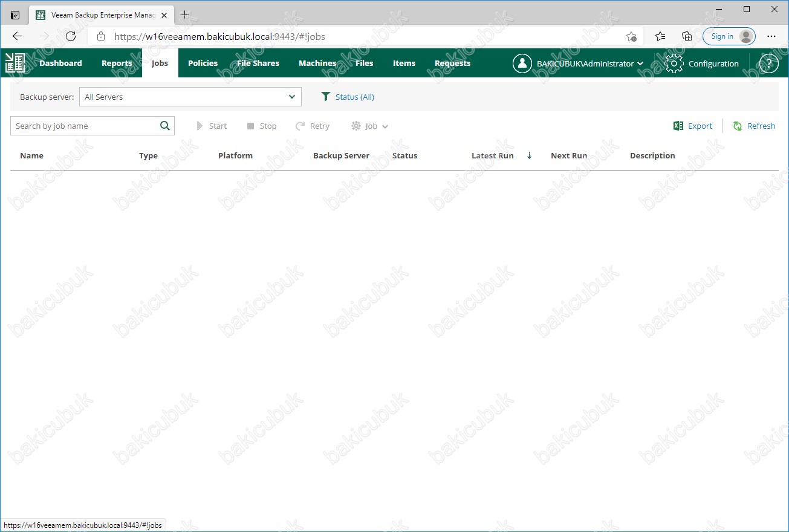
Task: Click the Status (All) filter funnel
Action: [326, 97]
